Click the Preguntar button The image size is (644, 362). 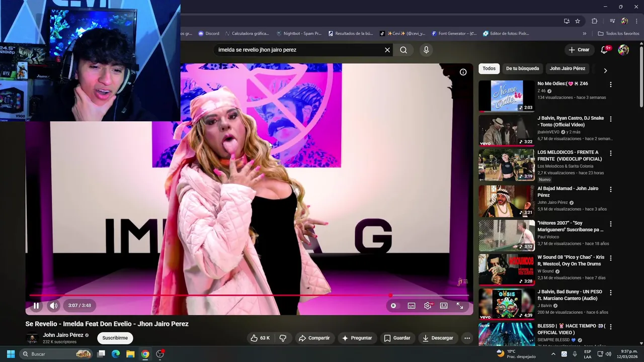(357, 338)
